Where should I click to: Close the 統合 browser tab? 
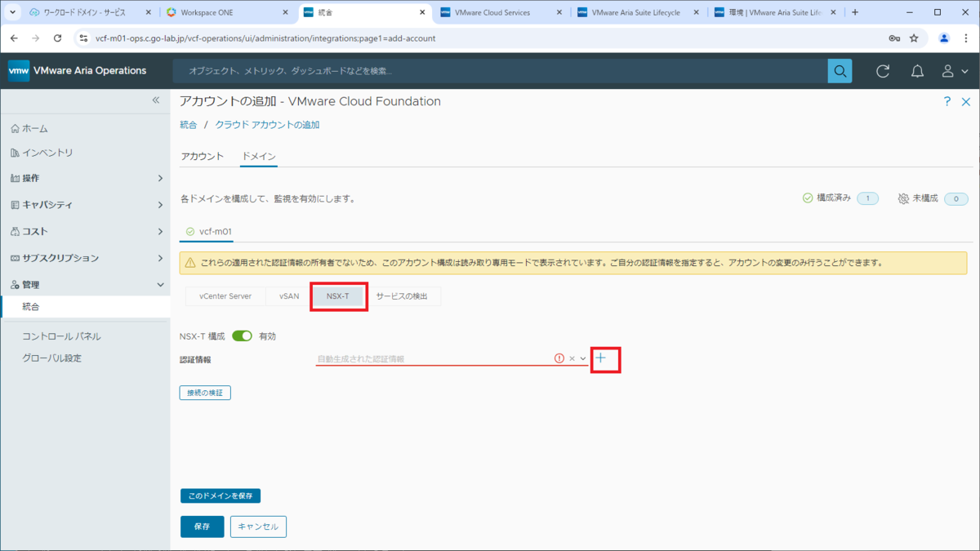coord(421,12)
